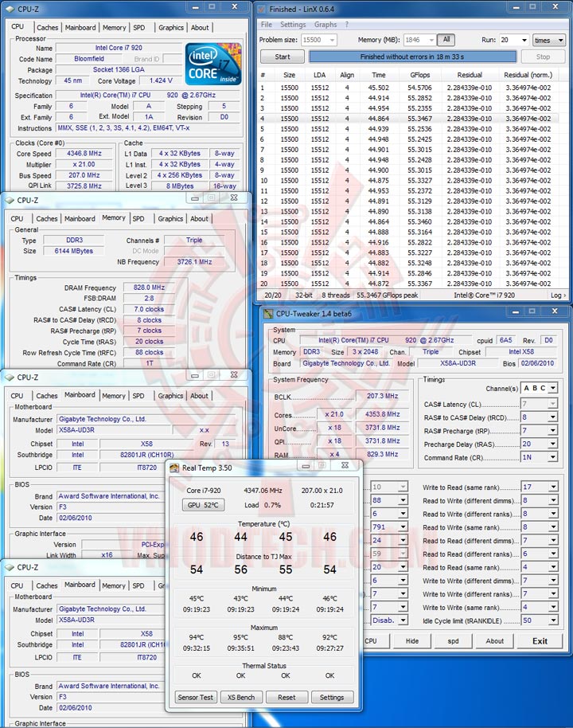Viewport: 573px width, 728px height.
Task: Toggle the All memory button in LinX
Action: pyautogui.click(x=446, y=40)
